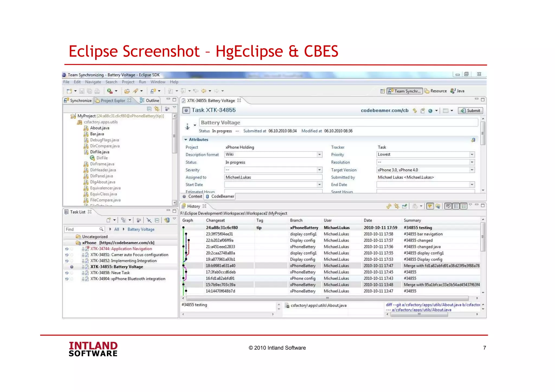This screenshot has height=392, width=555.
Task: Click the New wizard toolbar icon
Action: (69, 91)
